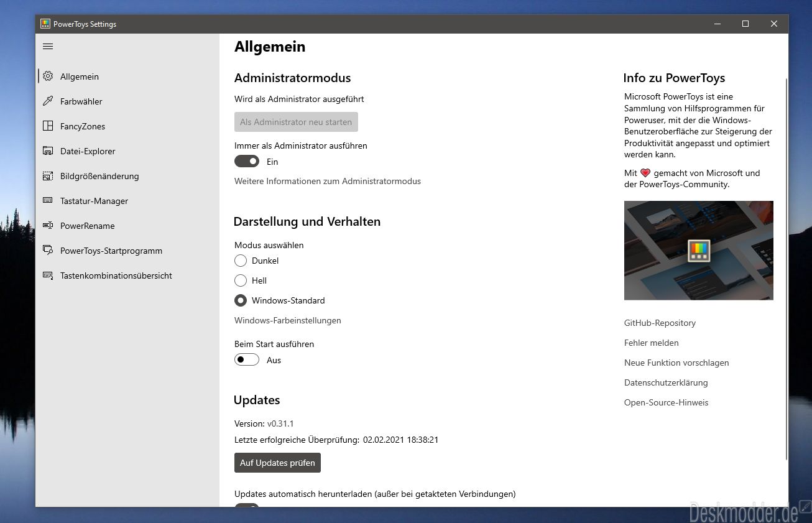Open 'Weitere Informationen zum Administratormodus' link
The height and width of the screenshot is (523, 812).
point(328,181)
